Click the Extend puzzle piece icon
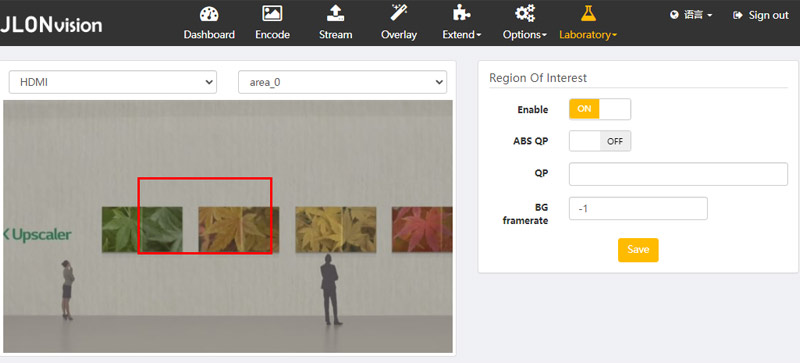The width and height of the screenshot is (800, 363). (462, 13)
